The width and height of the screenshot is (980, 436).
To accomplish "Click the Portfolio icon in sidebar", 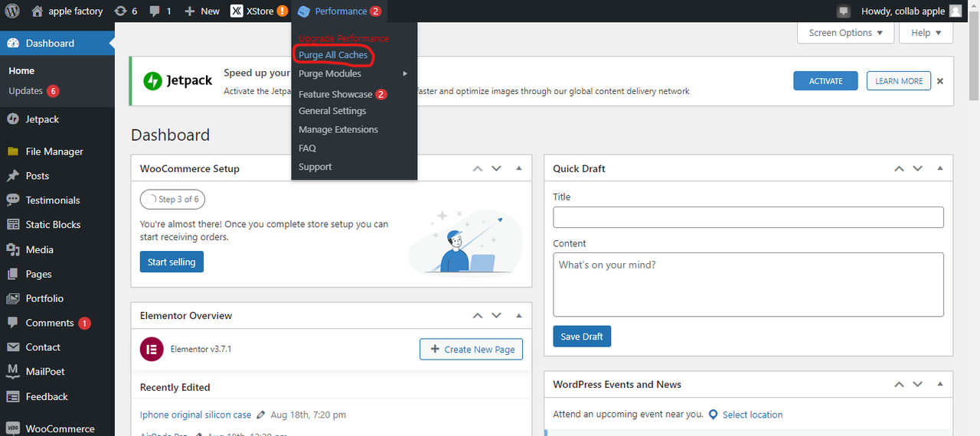I will 13,298.
